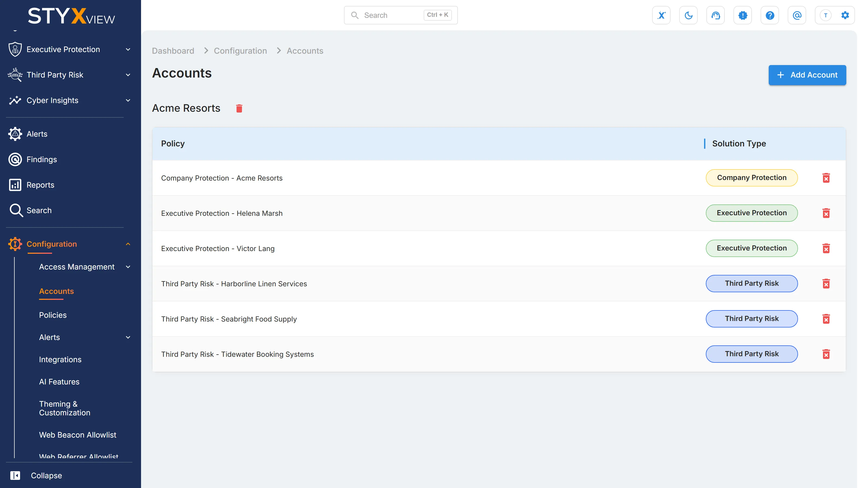This screenshot has height=488, width=868.
Task: Select 'Third Party Risk - Seabright Food Supply' text
Action: click(x=229, y=319)
